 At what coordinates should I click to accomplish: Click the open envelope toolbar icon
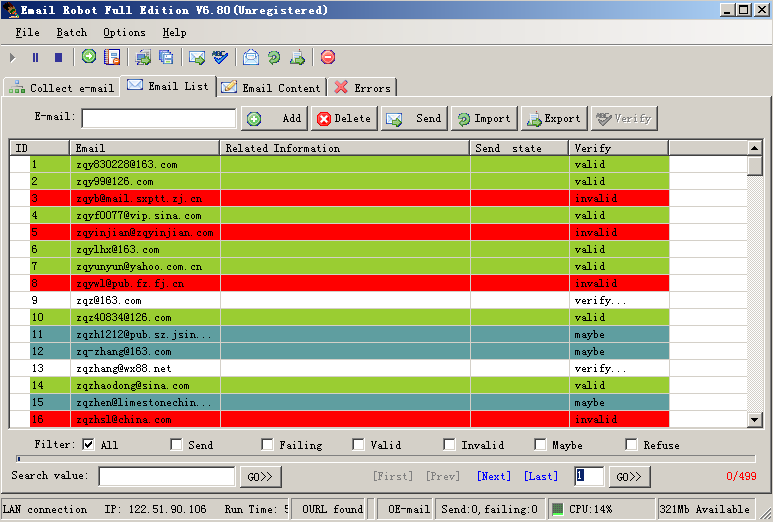251,57
